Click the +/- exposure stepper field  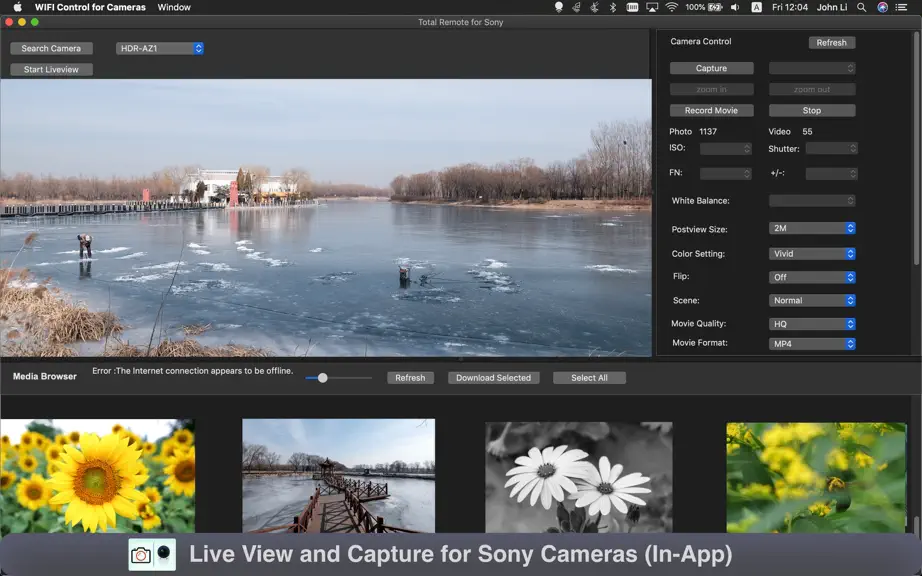tap(831, 173)
